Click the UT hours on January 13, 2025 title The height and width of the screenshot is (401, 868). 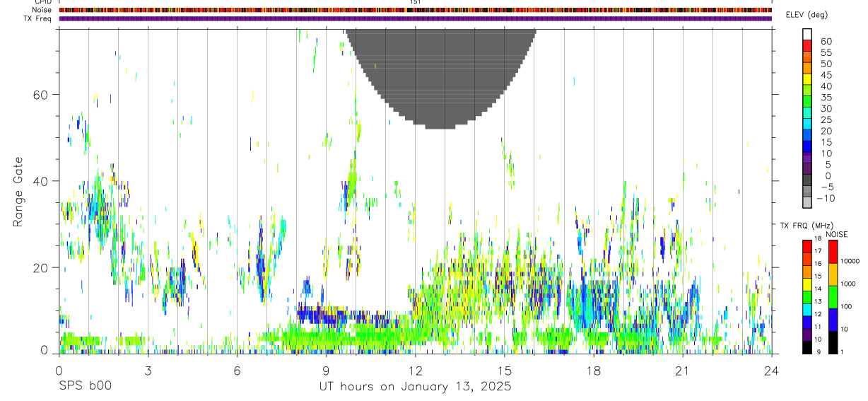click(x=416, y=387)
